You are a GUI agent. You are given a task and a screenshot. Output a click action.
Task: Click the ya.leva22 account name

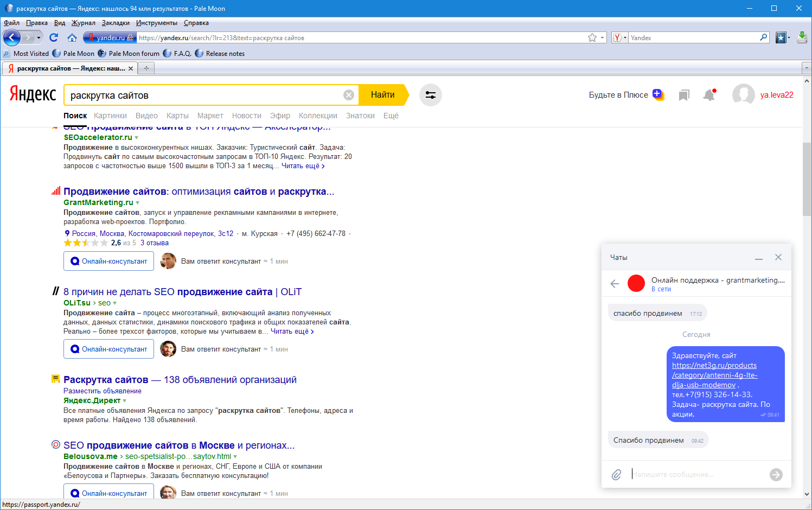coord(777,95)
